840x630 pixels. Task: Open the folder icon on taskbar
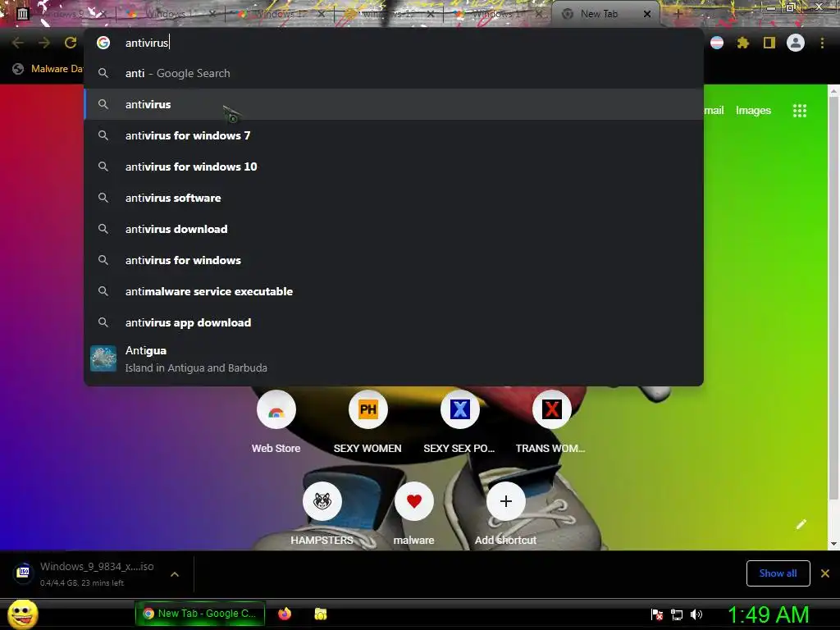321,614
